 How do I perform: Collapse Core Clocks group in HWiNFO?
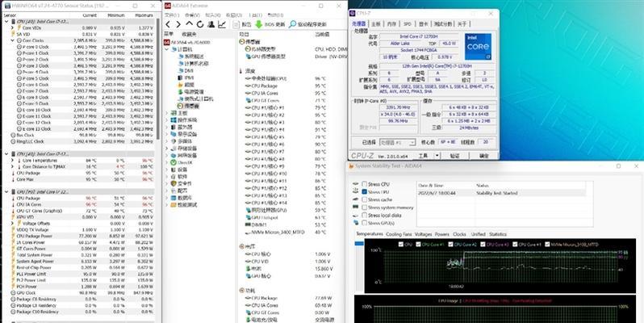click(13, 40)
